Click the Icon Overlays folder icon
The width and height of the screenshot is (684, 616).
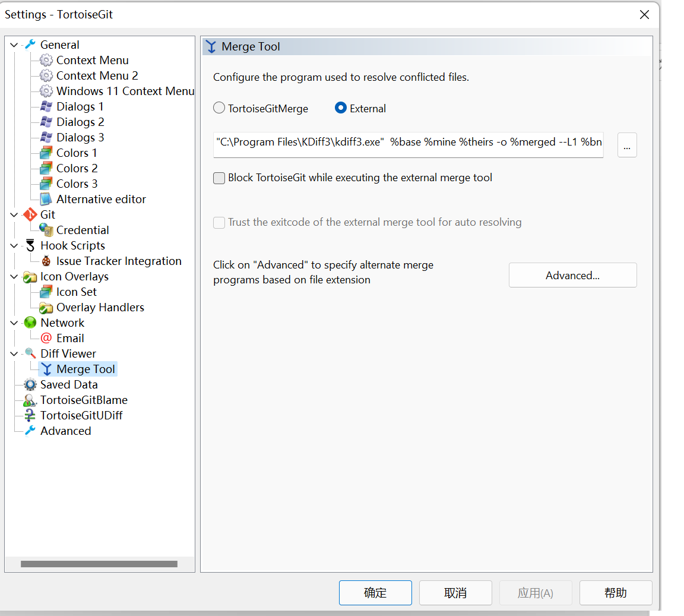coord(30,276)
